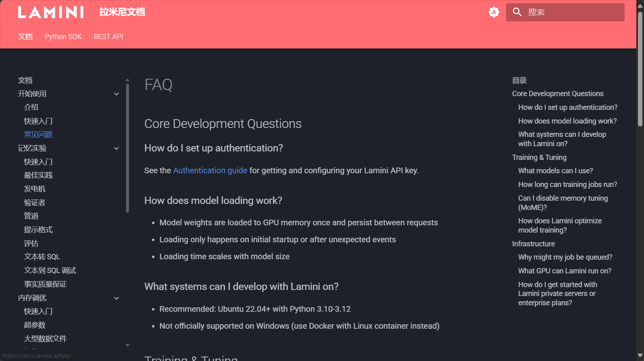Click the page vertical scrollbar thumb

click(640, 69)
